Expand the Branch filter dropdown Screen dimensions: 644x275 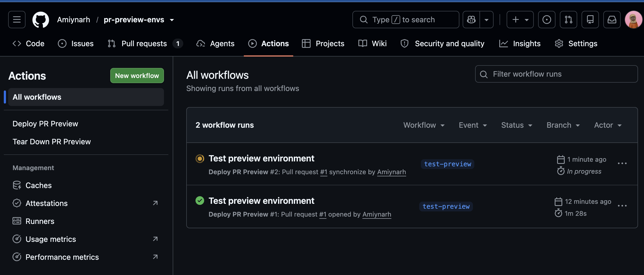click(x=563, y=125)
